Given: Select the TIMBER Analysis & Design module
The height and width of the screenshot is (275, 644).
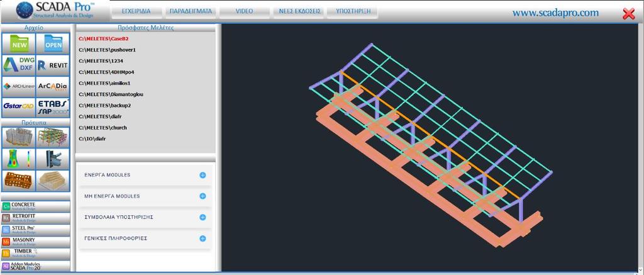Looking at the screenshot, I should point(36,253).
